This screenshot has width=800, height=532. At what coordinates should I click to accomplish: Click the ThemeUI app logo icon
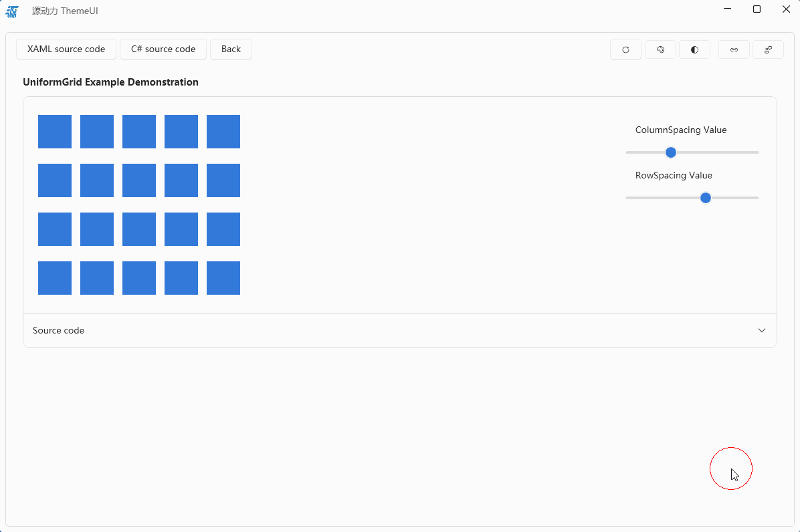point(12,11)
